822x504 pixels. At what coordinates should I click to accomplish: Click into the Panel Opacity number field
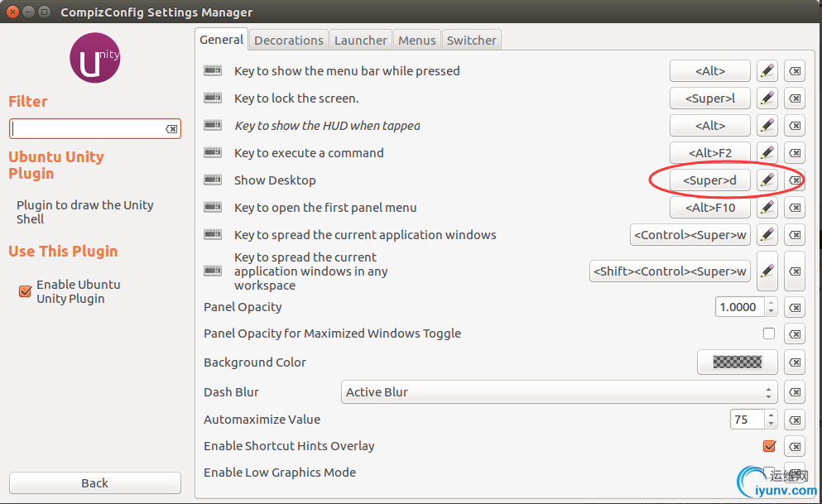tap(740, 307)
